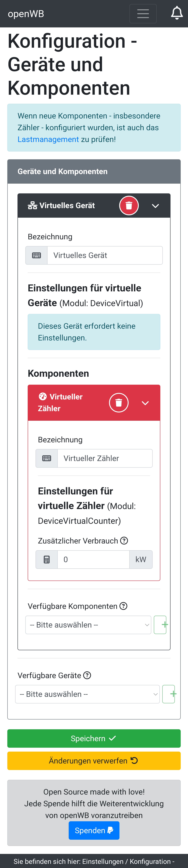Focus the Zusätzlicher Verbrauch kW field
Screen dimensions: 188x868
click(x=93, y=559)
